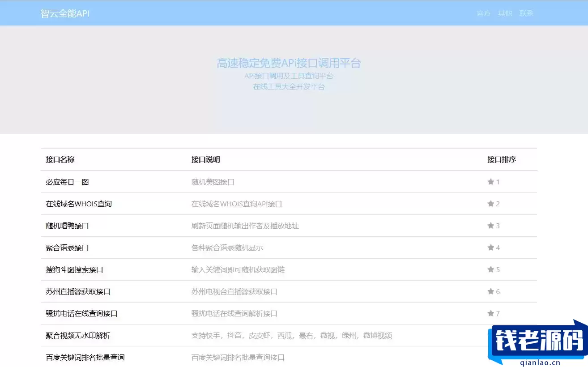Click the subtitle API接口调用及工具查询平台

pos(289,76)
